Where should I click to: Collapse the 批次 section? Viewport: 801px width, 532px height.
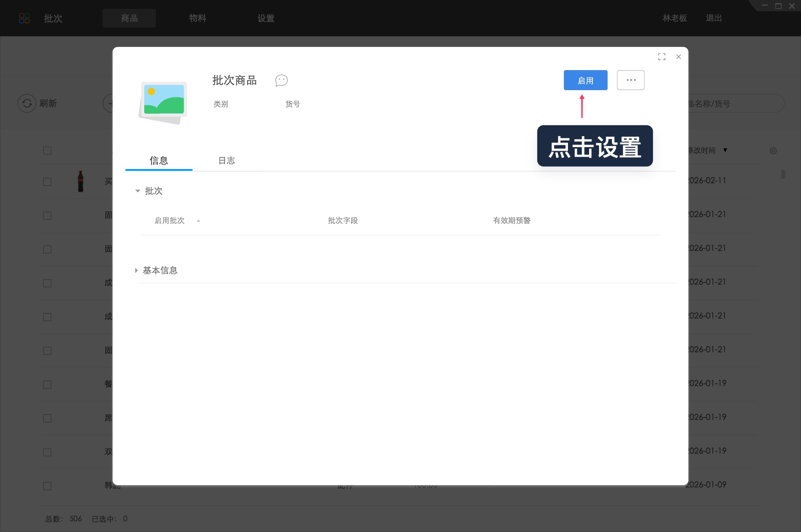point(138,191)
